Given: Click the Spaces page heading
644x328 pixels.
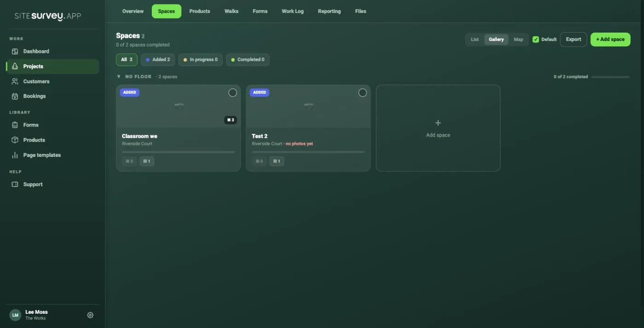Looking at the screenshot, I should (128, 35).
